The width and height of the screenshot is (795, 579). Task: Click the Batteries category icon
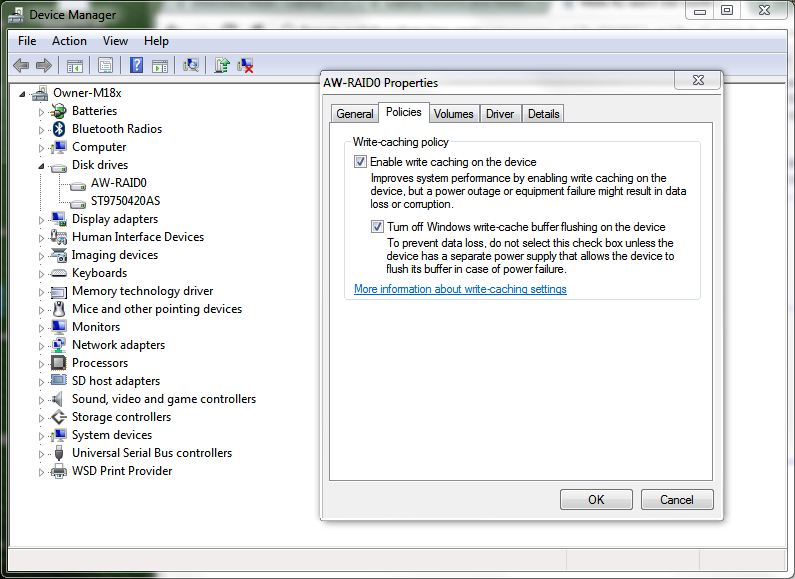pyautogui.click(x=59, y=111)
